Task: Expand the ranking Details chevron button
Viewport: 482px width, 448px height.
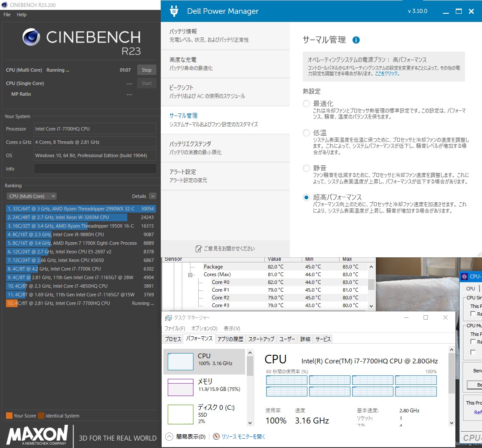Action: coord(153,196)
